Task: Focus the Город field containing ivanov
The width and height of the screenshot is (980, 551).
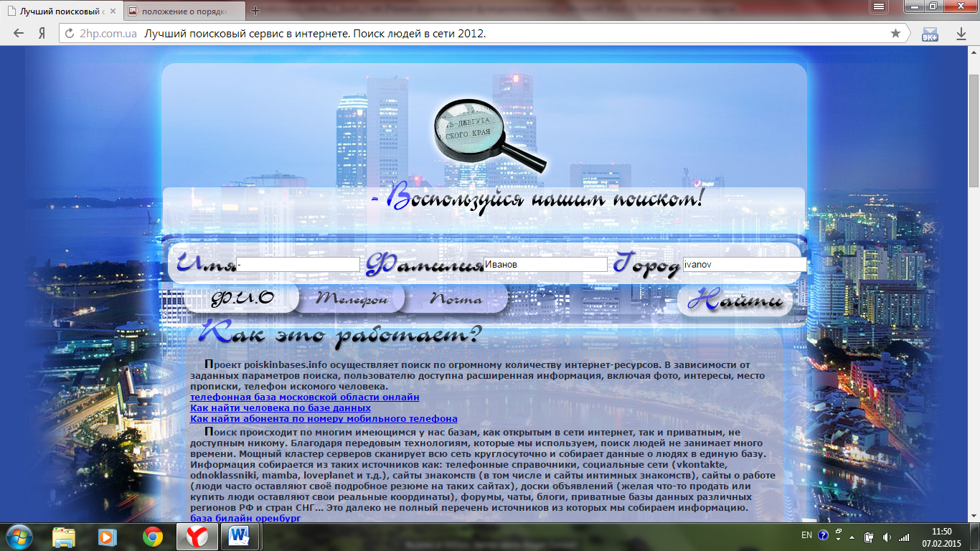Action: (x=744, y=264)
